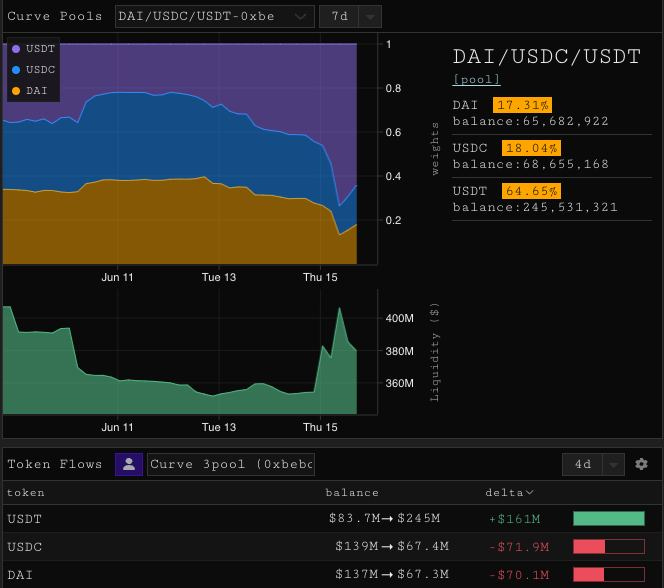Expand the 4d timeframe dropdown arrow
Image resolution: width=664 pixels, height=588 pixels.
click(x=613, y=464)
